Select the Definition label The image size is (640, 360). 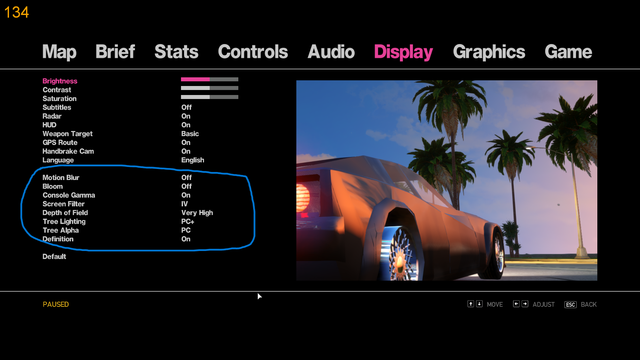pos(58,239)
